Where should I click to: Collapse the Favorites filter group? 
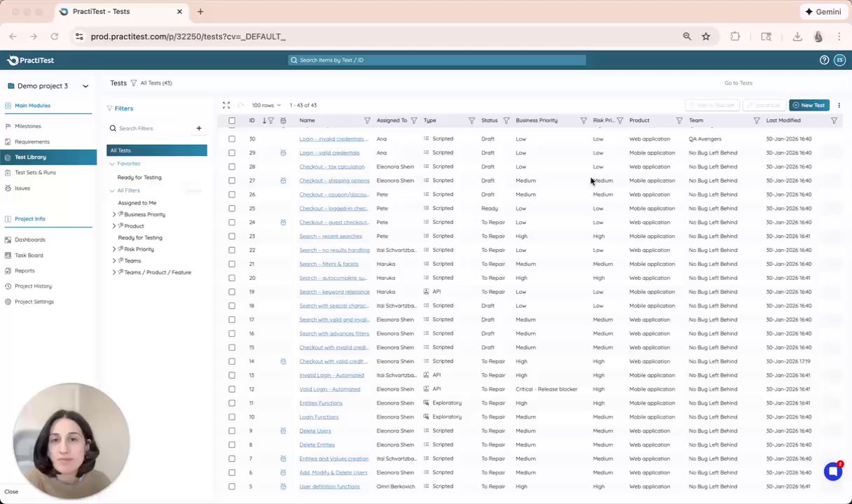point(112,164)
